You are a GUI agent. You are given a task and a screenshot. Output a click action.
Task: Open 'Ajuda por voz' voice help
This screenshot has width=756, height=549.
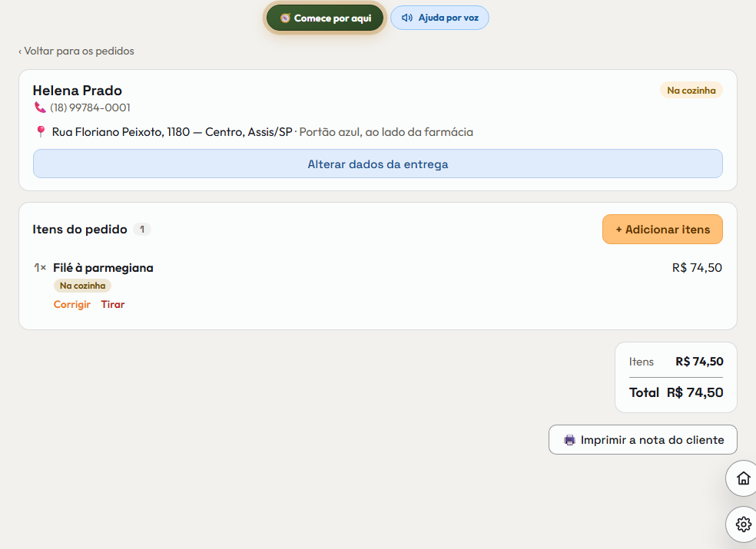coord(439,18)
